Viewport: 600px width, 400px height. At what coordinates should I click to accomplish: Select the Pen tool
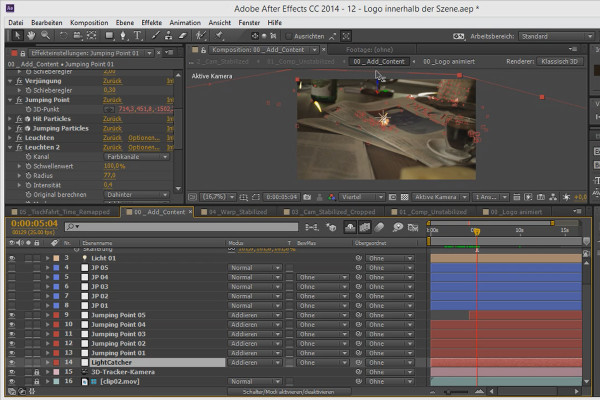(x=123, y=36)
